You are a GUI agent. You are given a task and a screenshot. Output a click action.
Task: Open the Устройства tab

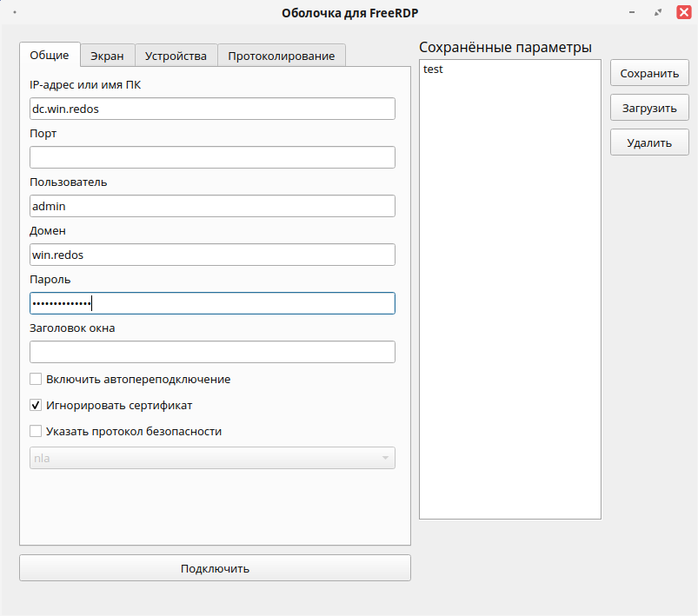[176, 56]
